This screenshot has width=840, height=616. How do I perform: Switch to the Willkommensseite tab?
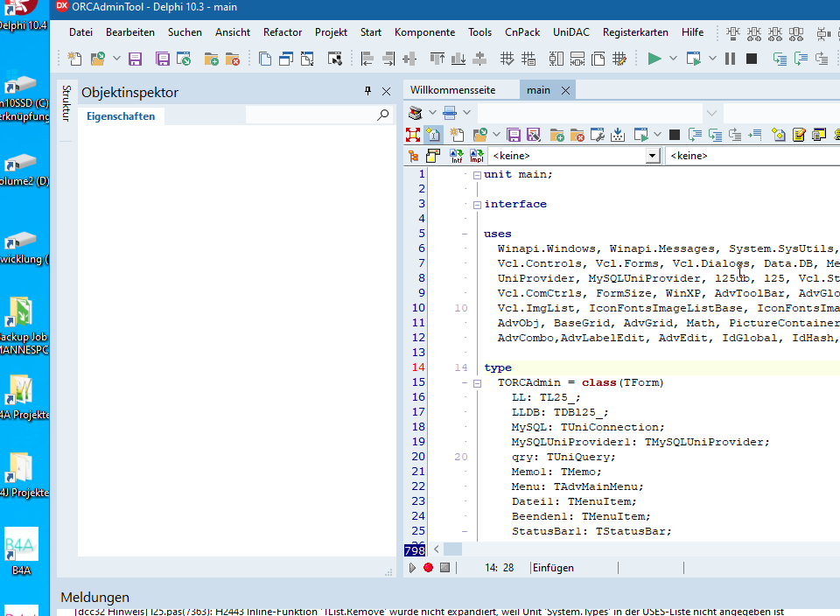coord(452,90)
